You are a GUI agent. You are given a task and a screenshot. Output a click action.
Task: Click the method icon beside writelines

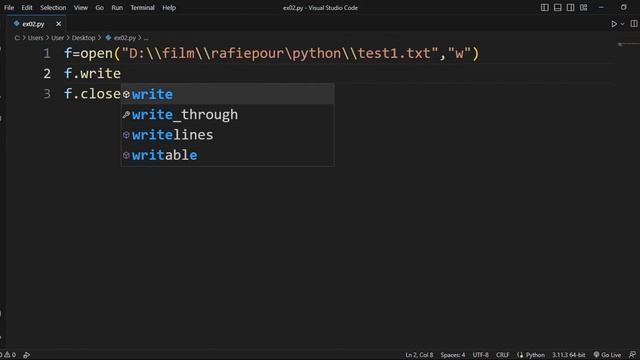tap(126, 135)
